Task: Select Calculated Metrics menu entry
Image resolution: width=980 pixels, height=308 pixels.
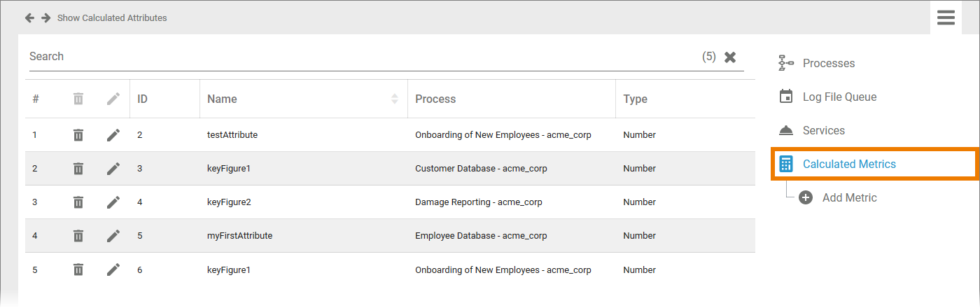Action: point(849,164)
